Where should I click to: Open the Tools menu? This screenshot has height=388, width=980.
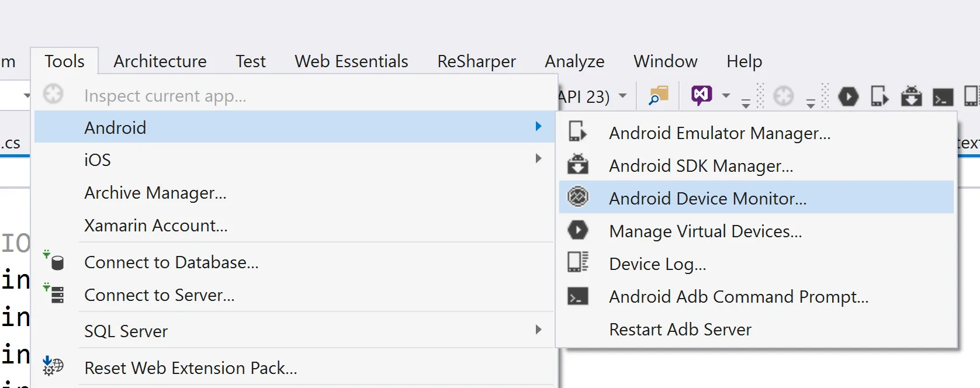click(x=64, y=61)
